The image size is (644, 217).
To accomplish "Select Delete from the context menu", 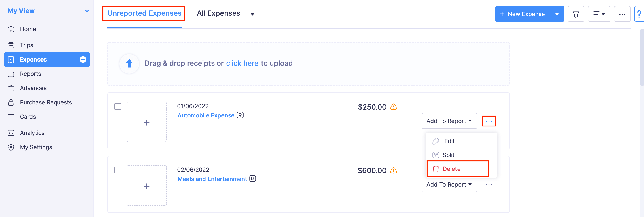I will pos(451,168).
